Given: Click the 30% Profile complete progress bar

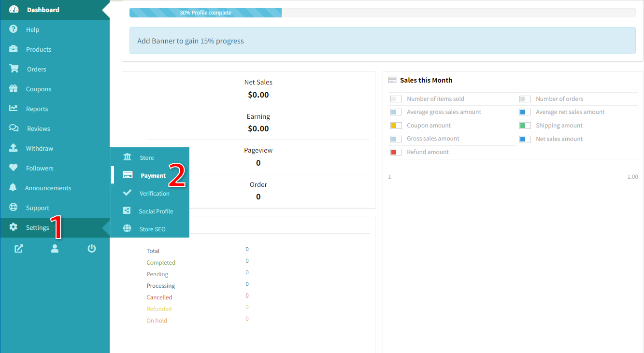Looking at the screenshot, I should pos(205,13).
